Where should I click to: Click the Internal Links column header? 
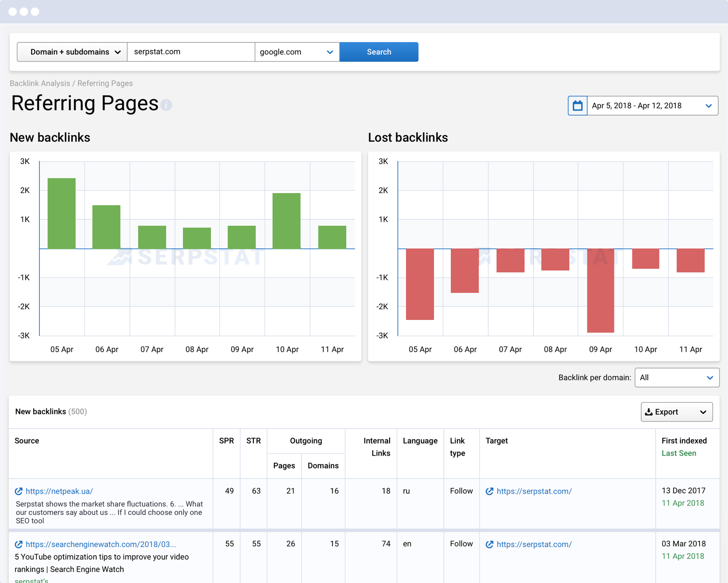pos(377,447)
